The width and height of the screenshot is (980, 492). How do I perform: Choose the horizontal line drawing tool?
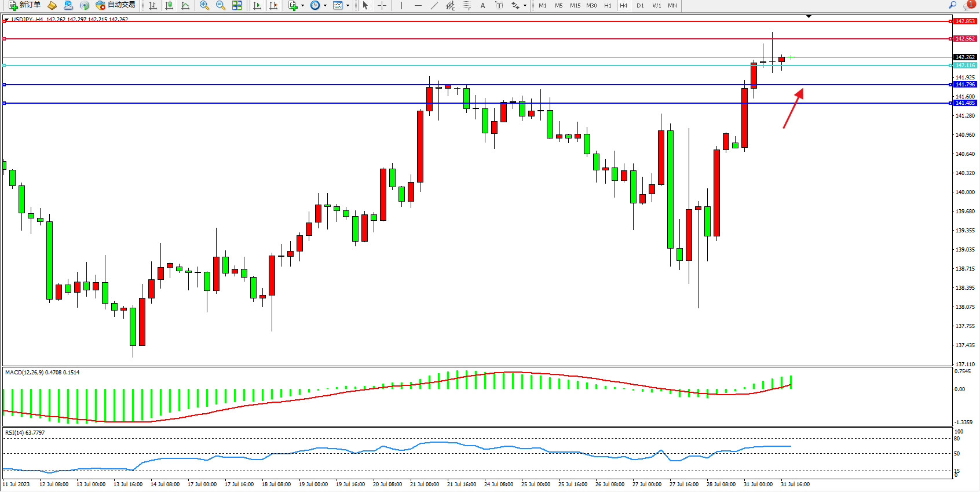[x=418, y=5]
